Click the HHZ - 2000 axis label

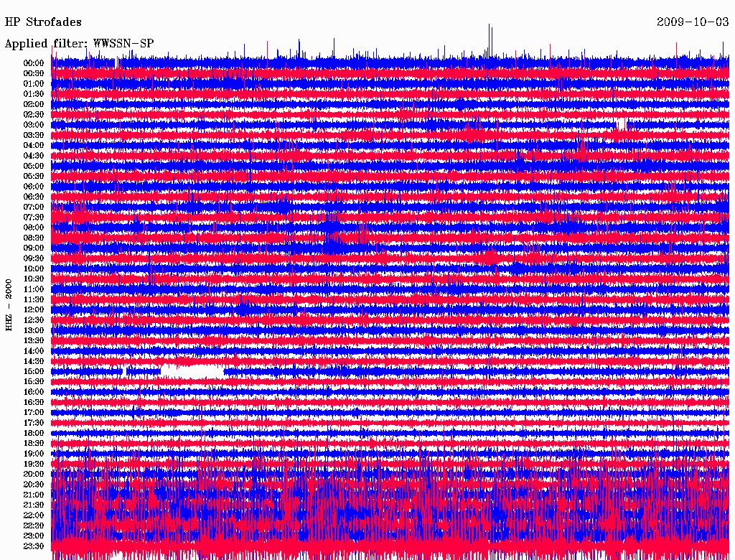[x=9, y=305]
